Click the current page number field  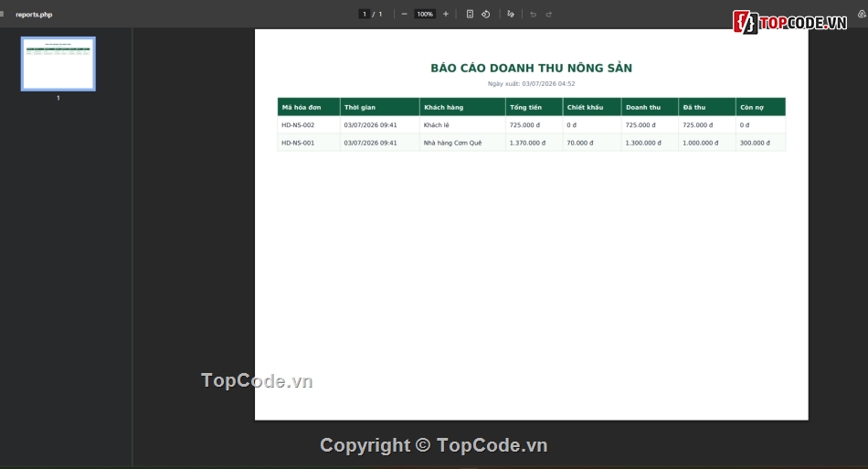365,14
